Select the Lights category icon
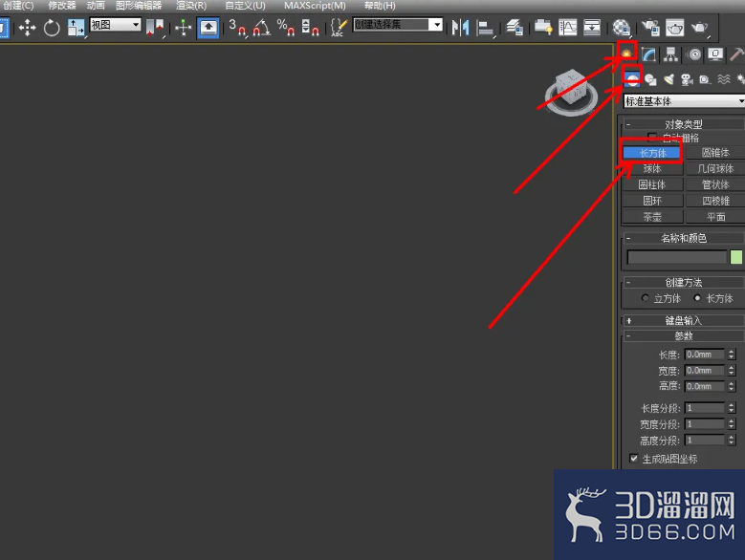Image resolution: width=745 pixels, height=560 pixels. tap(668, 79)
